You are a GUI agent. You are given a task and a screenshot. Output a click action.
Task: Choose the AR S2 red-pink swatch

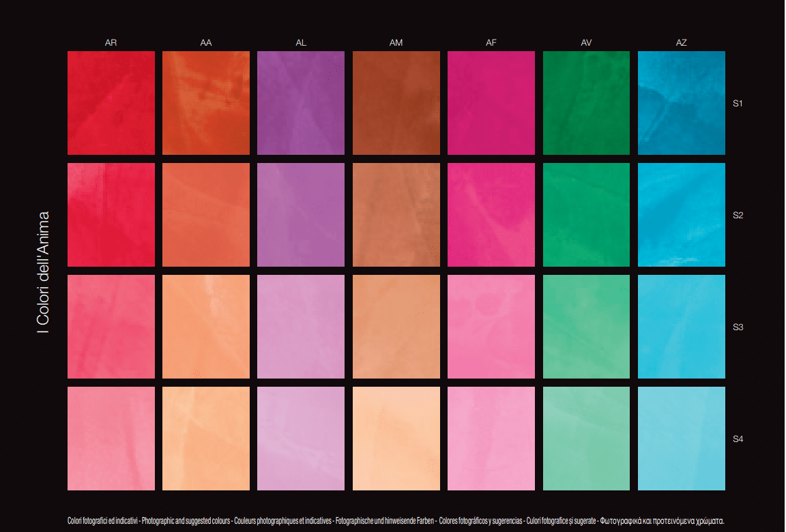pyautogui.click(x=111, y=215)
